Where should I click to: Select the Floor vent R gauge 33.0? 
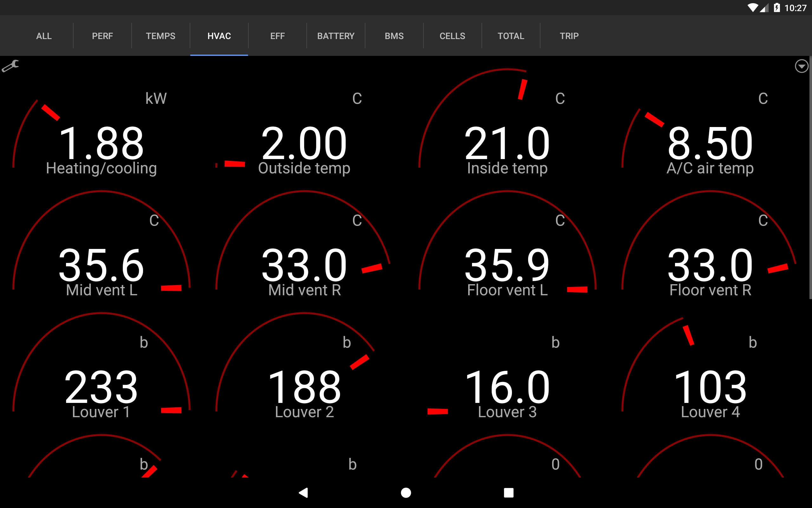710,265
